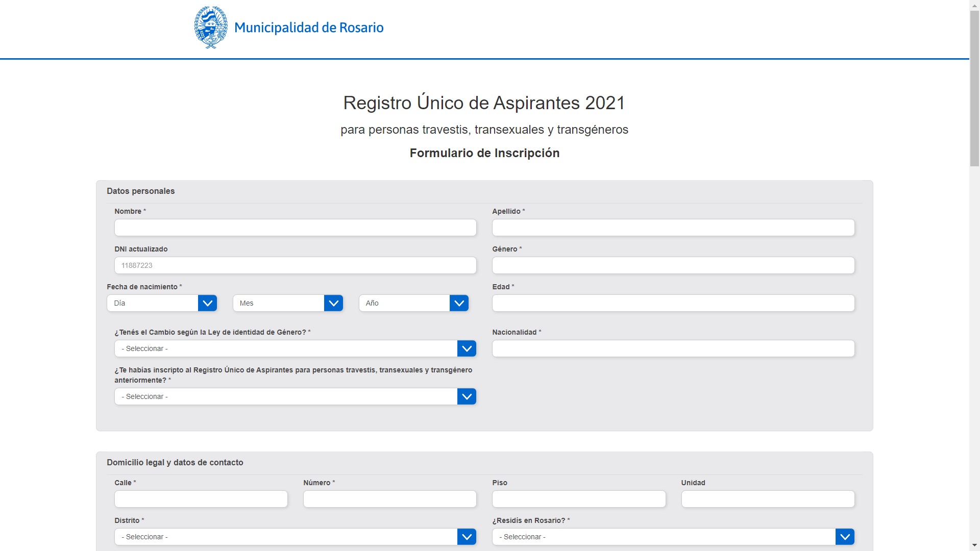
Task: Select the DNI actualizado field
Action: point(295,265)
